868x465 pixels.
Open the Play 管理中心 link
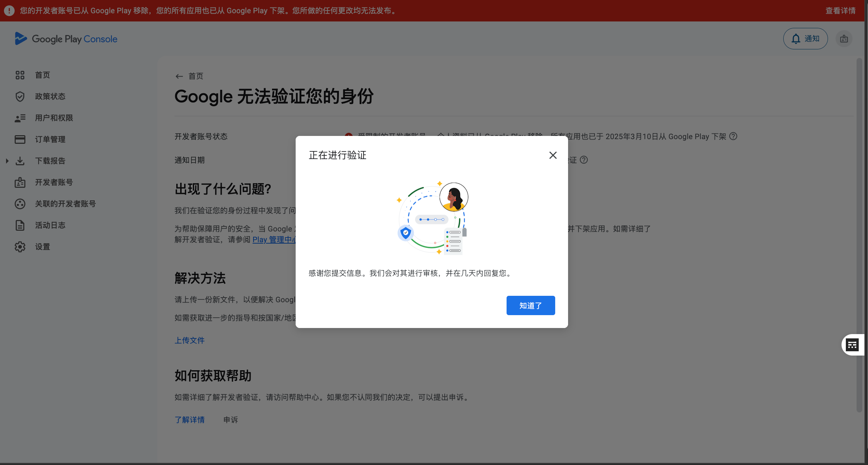pos(275,240)
